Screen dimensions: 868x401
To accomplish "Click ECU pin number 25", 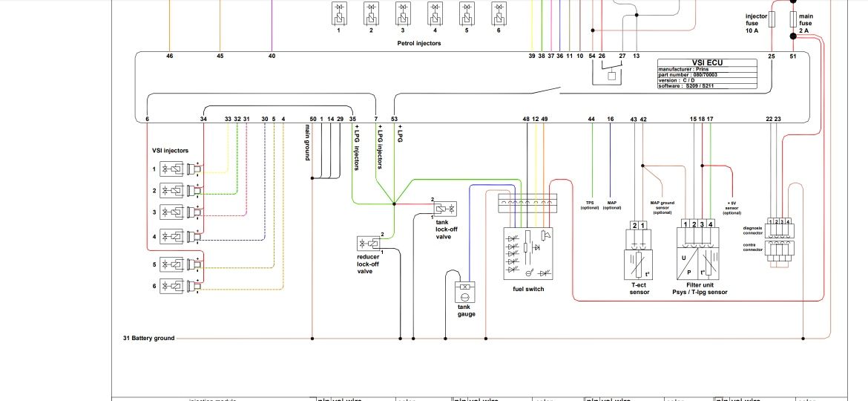I will coord(772,56).
